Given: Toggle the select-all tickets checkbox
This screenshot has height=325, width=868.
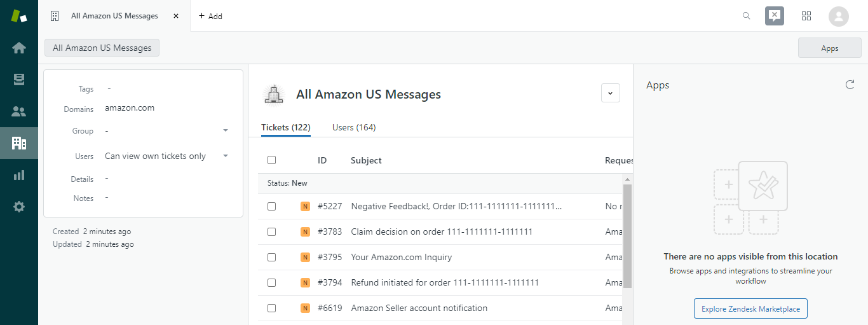Looking at the screenshot, I should coord(272,160).
